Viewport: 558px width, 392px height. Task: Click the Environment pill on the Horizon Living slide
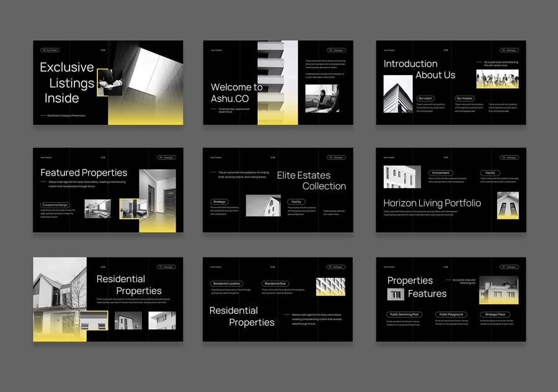[x=441, y=173]
